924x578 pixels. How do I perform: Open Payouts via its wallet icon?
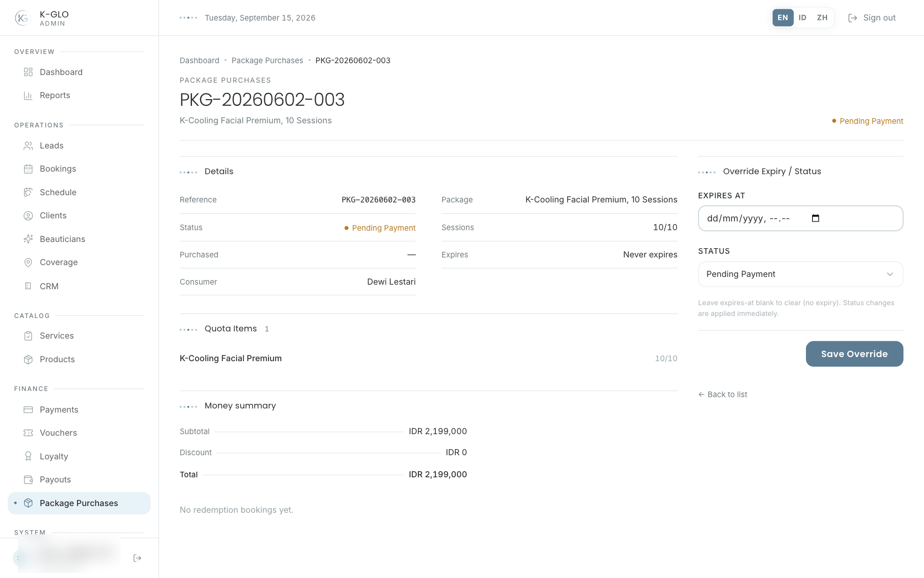coord(28,480)
